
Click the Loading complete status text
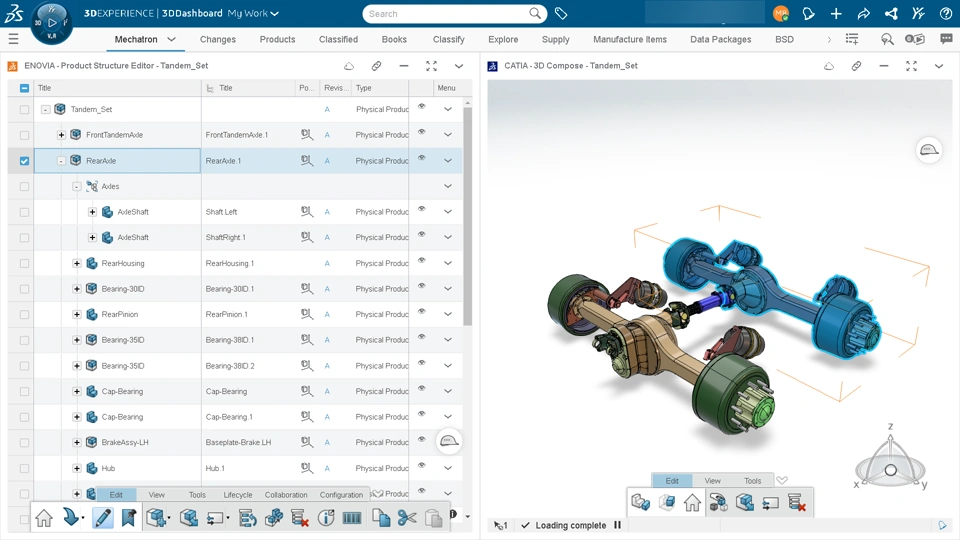[x=571, y=525]
